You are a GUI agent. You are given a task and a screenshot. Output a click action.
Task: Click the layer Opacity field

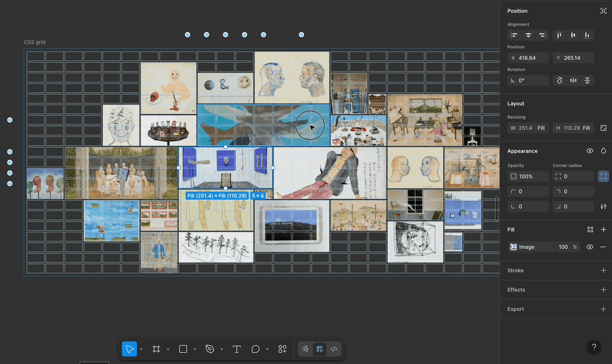(528, 176)
